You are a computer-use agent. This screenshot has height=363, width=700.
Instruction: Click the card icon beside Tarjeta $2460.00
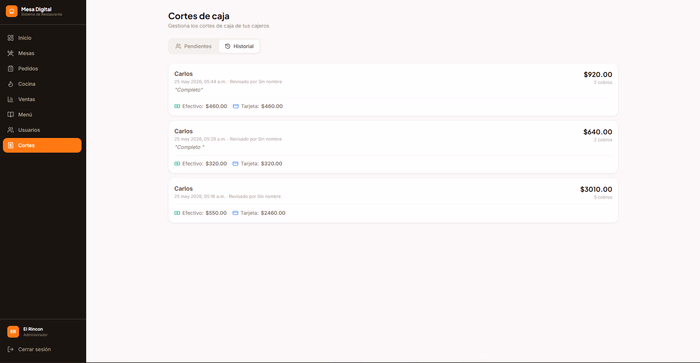235,213
